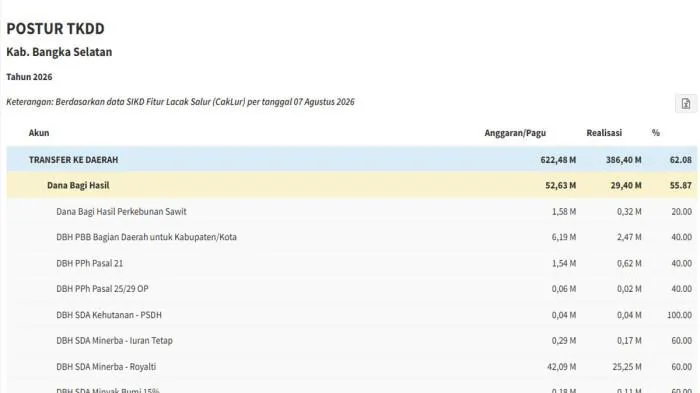Click the 622,48 M total budget value
700x393 pixels.
tap(558, 159)
